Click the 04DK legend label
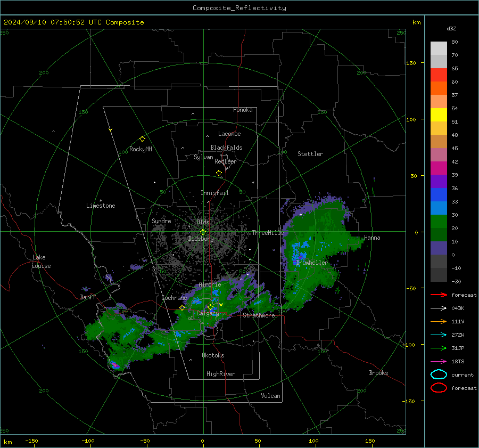This screenshot has width=479, height=448. coord(458,308)
